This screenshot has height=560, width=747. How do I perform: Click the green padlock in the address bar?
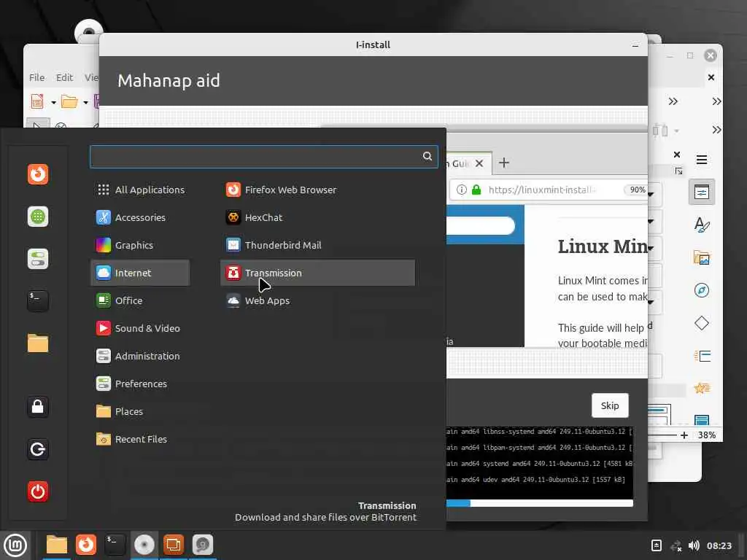coord(476,190)
